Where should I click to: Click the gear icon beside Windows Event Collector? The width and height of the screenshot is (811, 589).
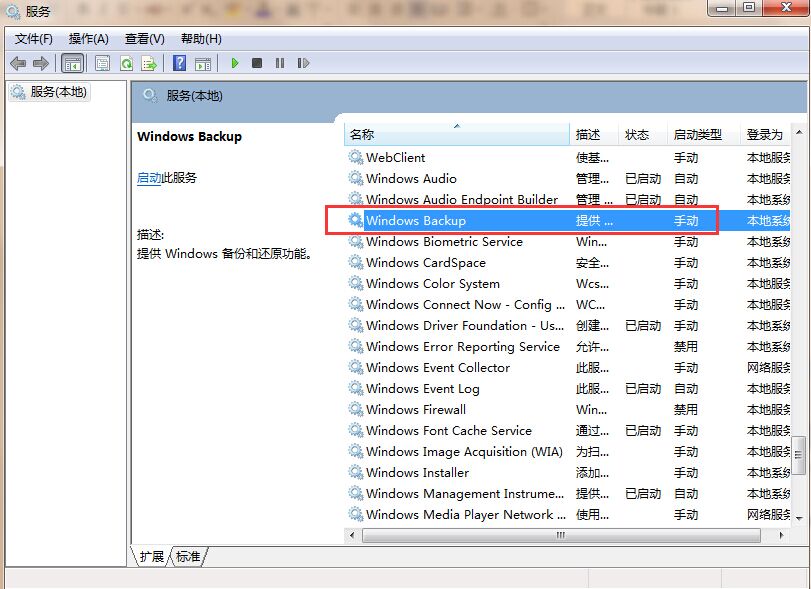(356, 368)
